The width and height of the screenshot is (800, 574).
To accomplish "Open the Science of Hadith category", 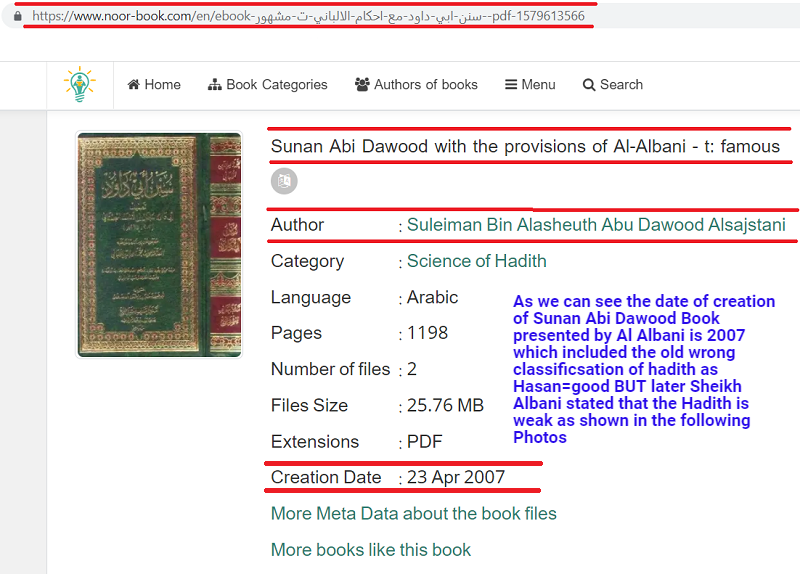I will [x=477, y=261].
